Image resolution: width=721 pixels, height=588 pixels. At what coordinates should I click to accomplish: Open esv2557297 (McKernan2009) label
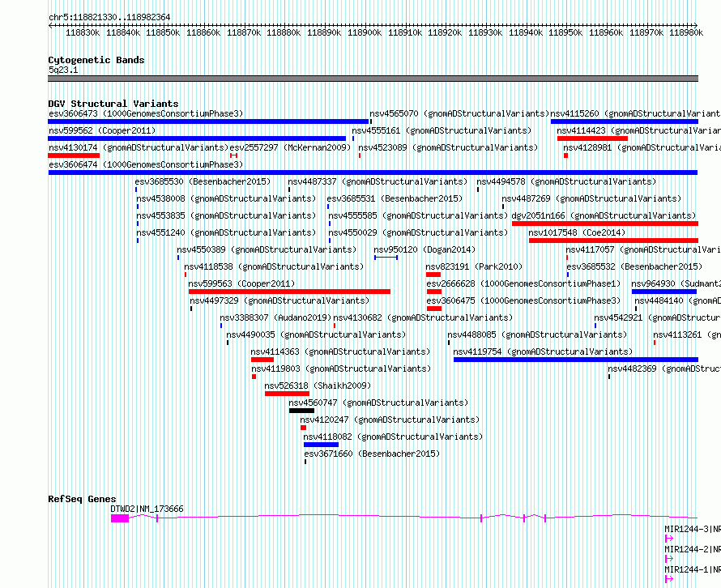pyautogui.click(x=290, y=147)
